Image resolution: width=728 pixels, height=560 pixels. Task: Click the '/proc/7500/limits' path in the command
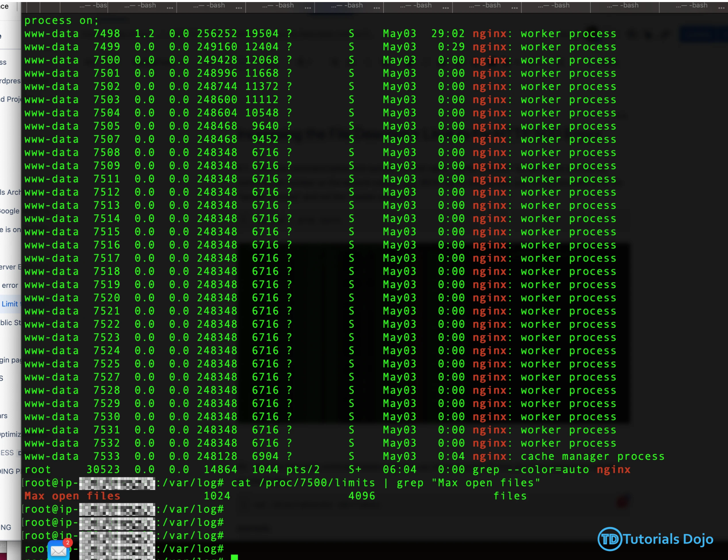pos(317,483)
